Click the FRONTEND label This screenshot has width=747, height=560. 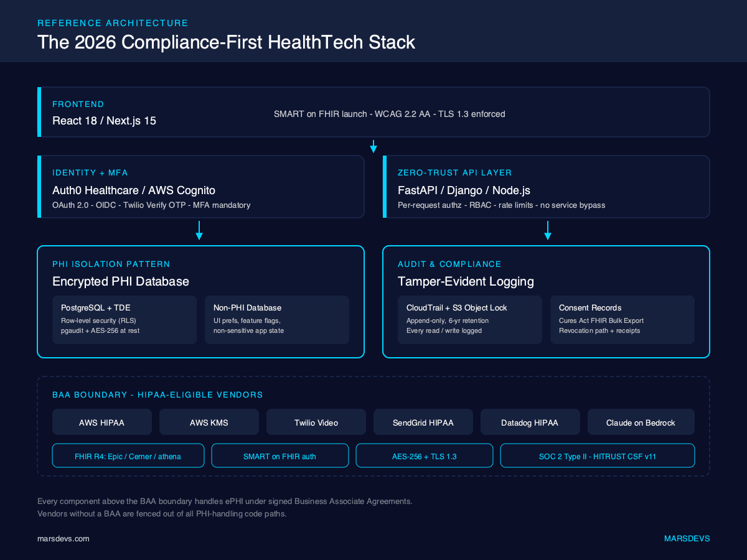[x=78, y=104]
